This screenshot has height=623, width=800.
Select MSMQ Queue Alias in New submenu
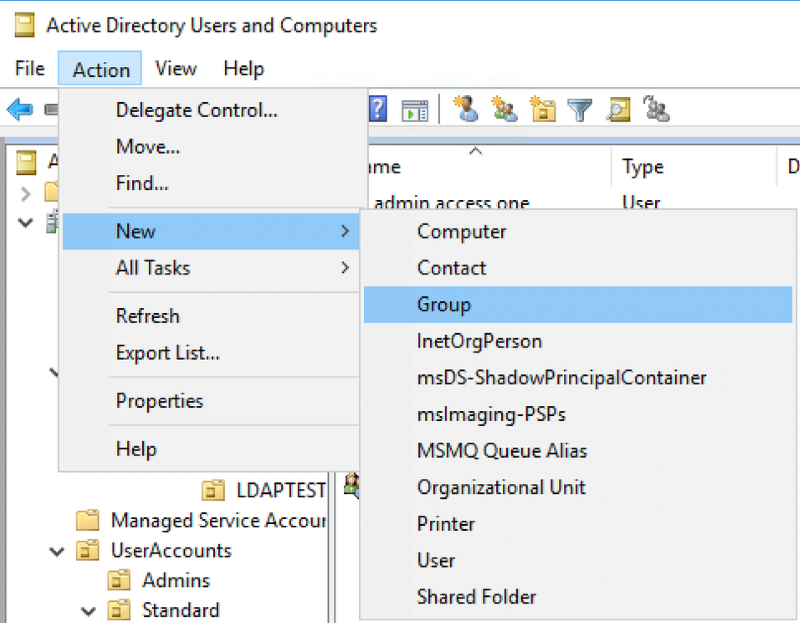pos(578,451)
